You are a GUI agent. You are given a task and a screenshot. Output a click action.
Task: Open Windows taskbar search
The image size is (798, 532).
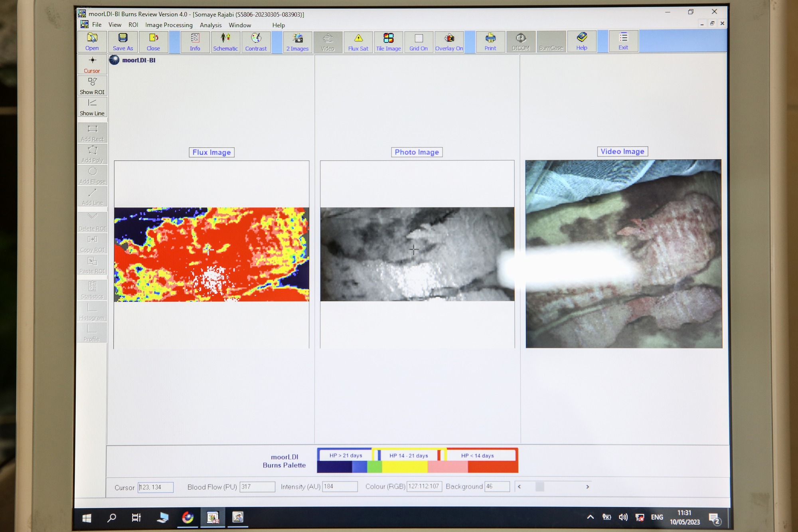click(x=112, y=518)
